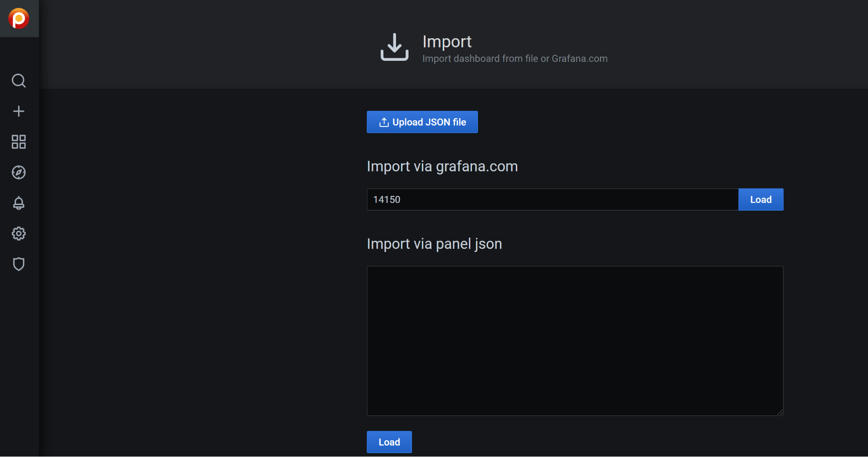868x457 pixels.
Task: Open the Dashboards sidebar icon
Action: 19,142
